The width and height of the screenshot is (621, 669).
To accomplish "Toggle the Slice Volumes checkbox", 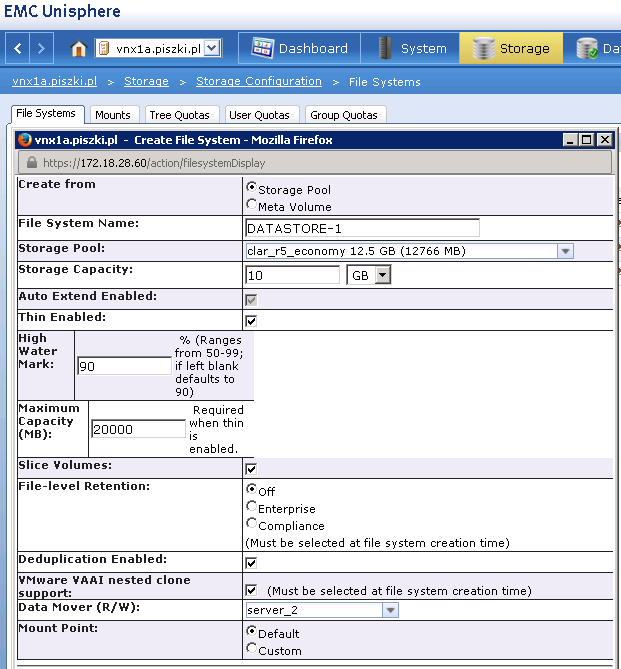I will point(251,469).
